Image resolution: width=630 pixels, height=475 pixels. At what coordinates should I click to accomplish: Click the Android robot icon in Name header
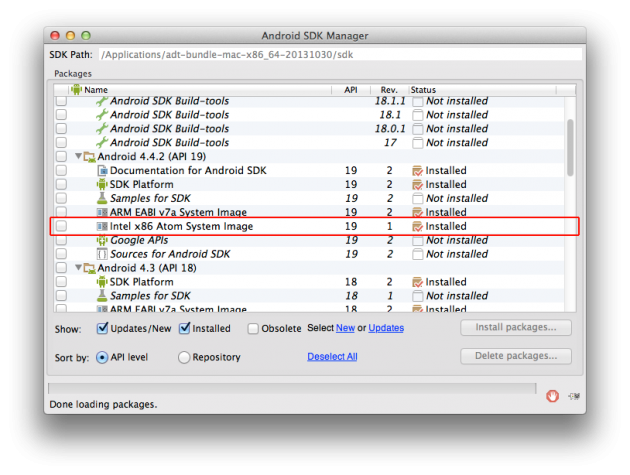[x=76, y=90]
